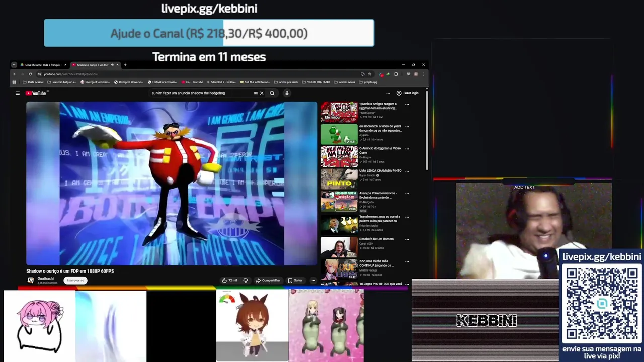This screenshot has height=362, width=644.
Task: Click the Eggman video player
Action: pos(172,184)
